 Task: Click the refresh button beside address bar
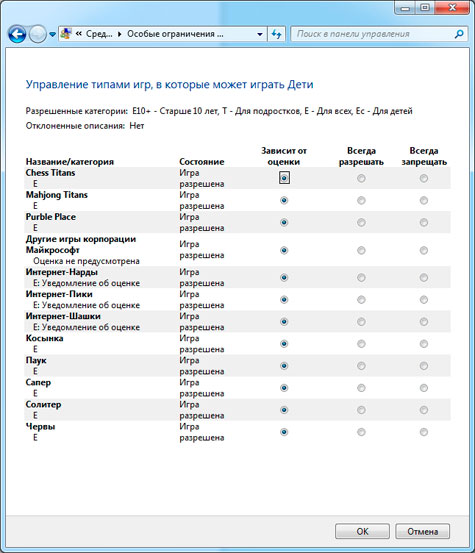coord(276,34)
